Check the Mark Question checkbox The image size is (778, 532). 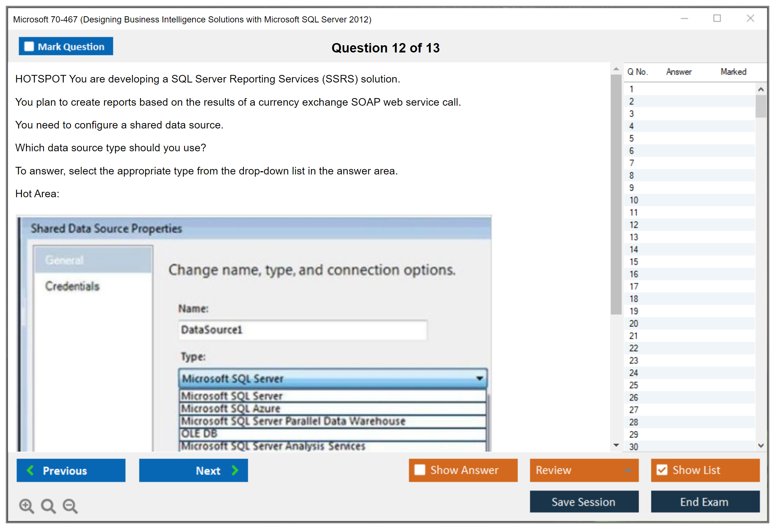pos(29,46)
